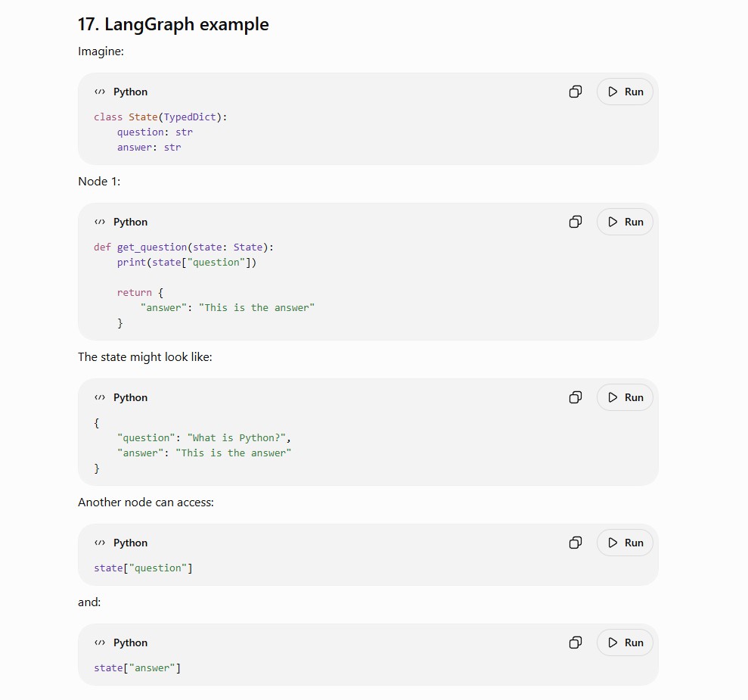748x700 pixels.
Task: Run the get_question node code
Action: click(x=625, y=222)
